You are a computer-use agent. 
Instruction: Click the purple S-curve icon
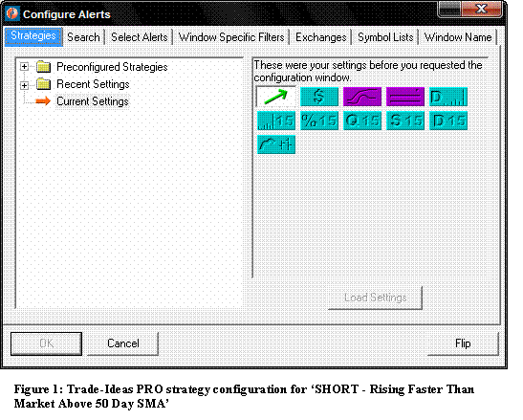[x=362, y=97]
